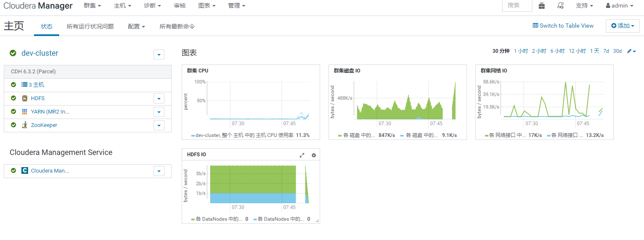
Task: Click the 13.2K/s network legend value
Action: [594, 135]
